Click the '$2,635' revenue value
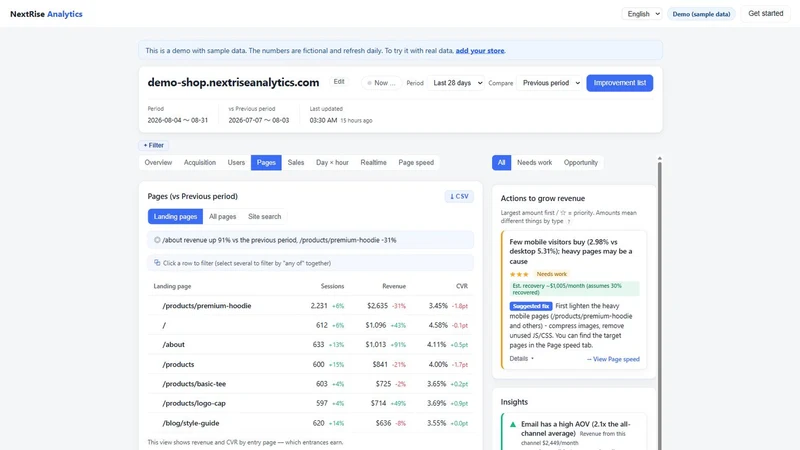The height and width of the screenshot is (450, 800). [x=378, y=306]
